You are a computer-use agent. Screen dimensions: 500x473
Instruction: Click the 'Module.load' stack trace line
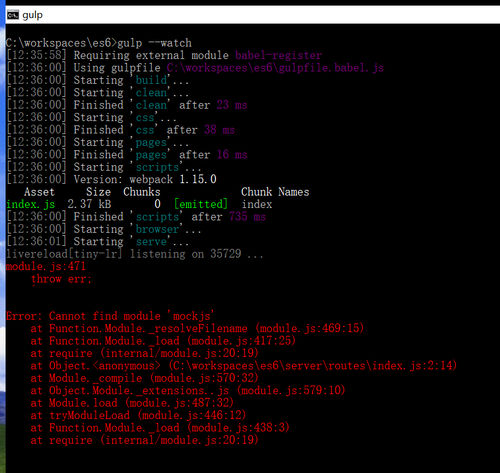click(132, 403)
